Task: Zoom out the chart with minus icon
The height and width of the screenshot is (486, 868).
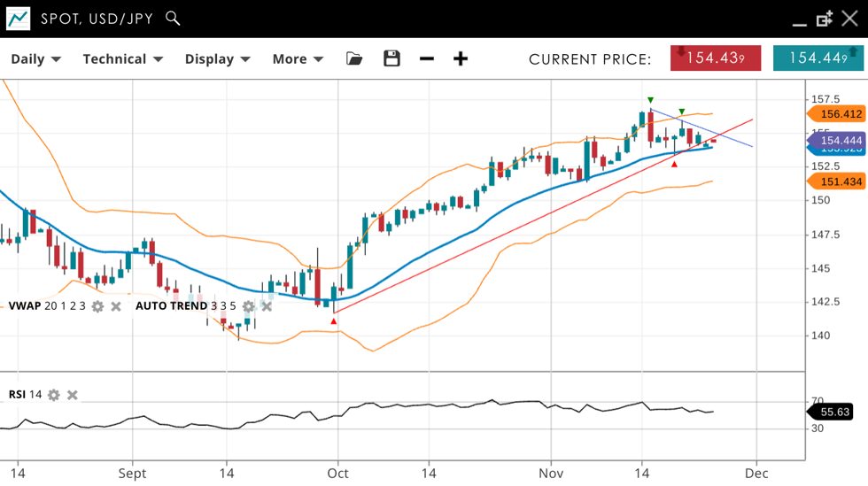Action: (x=427, y=58)
